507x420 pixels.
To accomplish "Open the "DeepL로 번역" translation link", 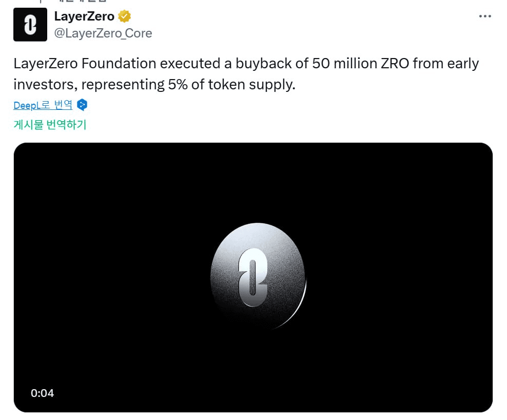I will click(x=43, y=105).
